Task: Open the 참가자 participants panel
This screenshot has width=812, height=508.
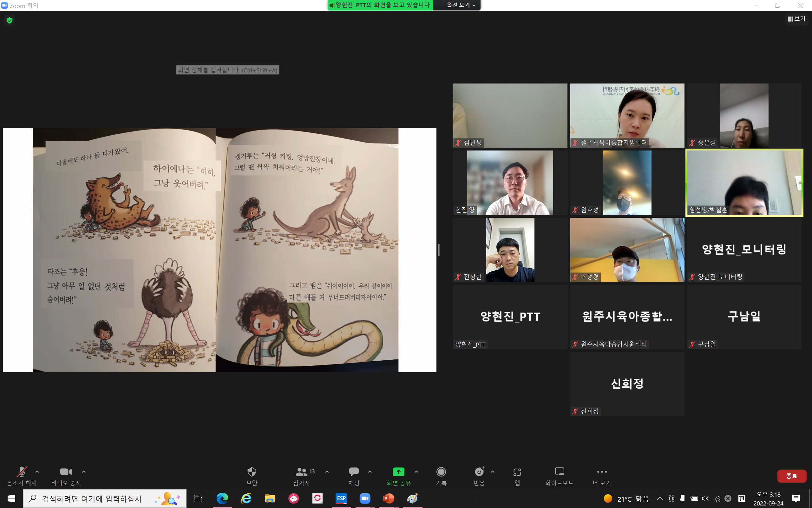Action: click(302, 476)
